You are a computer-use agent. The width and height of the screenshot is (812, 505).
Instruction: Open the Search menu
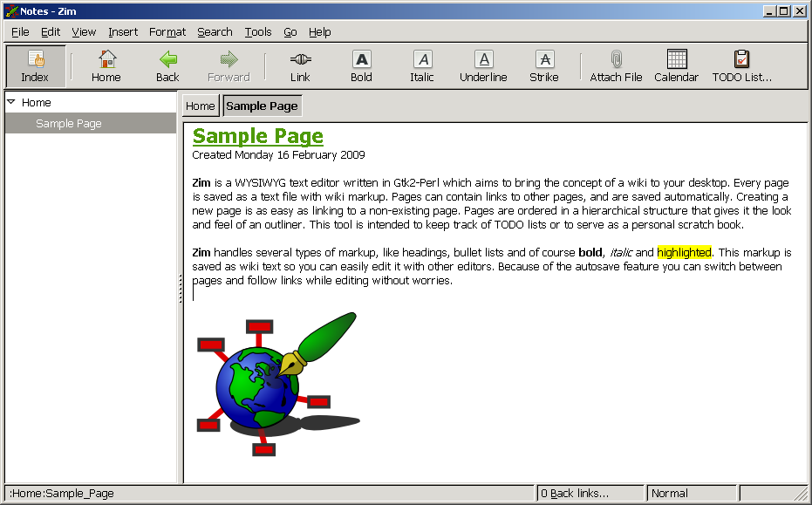(215, 32)
